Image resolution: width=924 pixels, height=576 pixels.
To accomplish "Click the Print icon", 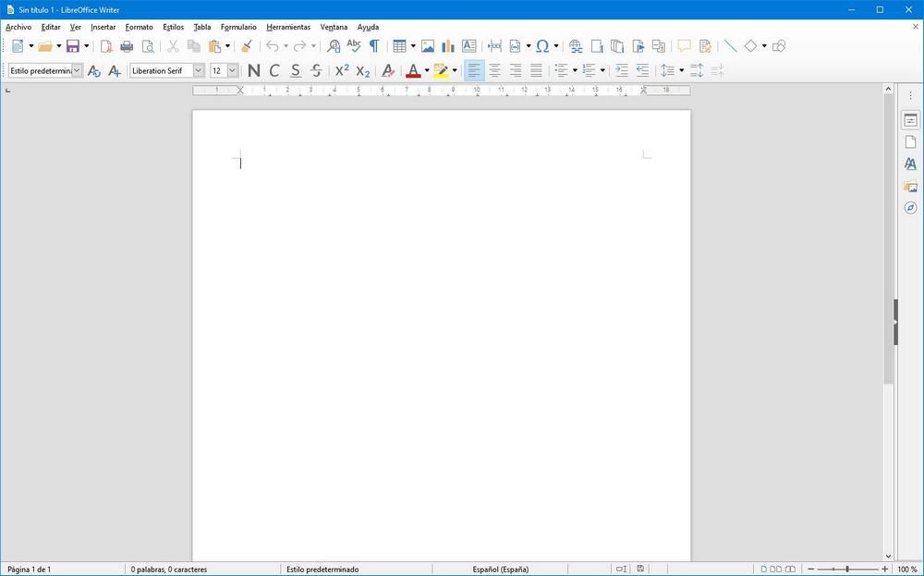I will (127, 46).
